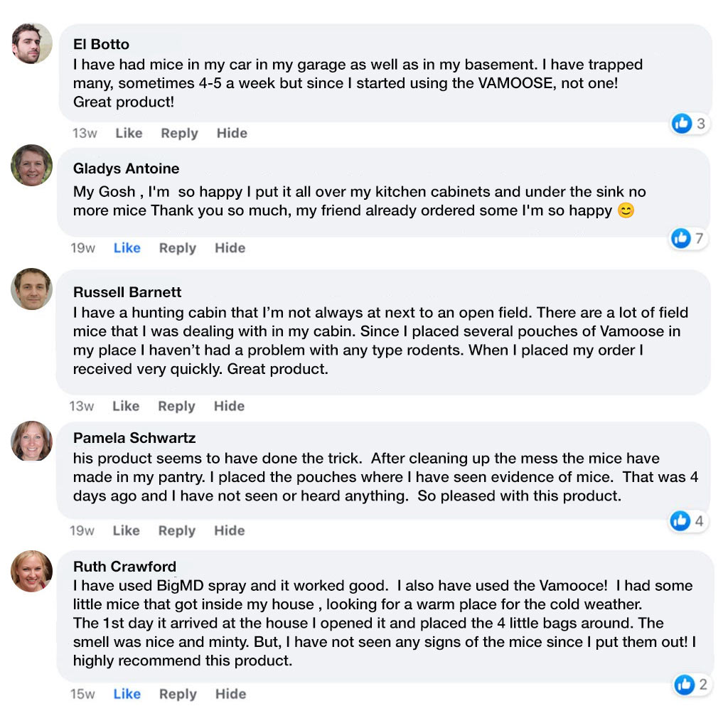Open reactions icon on Ruth Crawford's comment

[x=684, y=685]
